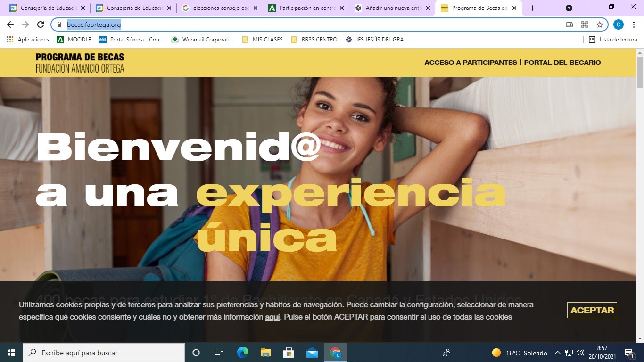Switch to first Consejería de Educación tab
The image size is (644, 362).
click(x=46, y=8)
